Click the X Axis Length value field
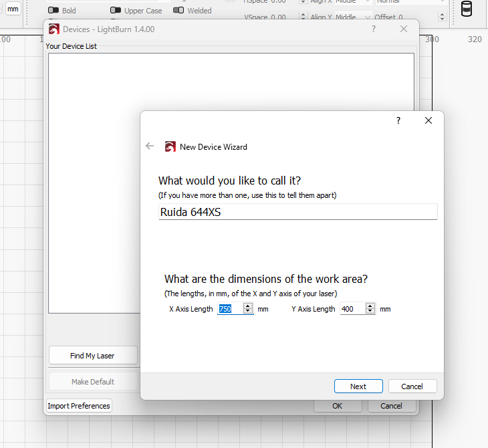The height and width of the screenshot is (448, 488). coord(231,309)
